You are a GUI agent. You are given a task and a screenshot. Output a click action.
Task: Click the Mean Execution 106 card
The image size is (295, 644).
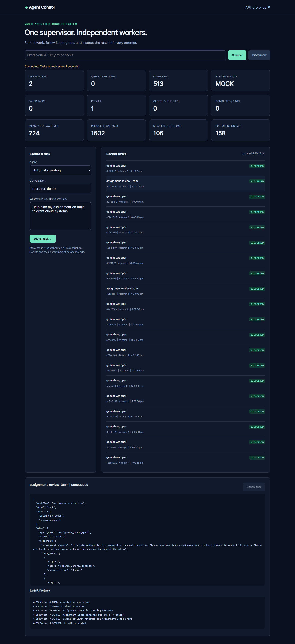click(x=178, y=130)
